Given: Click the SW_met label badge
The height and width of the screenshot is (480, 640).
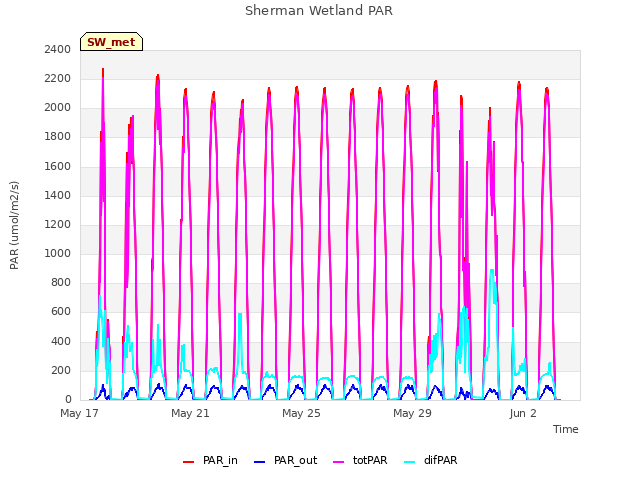Looking at the screenshot, I should tap(111, 42).
